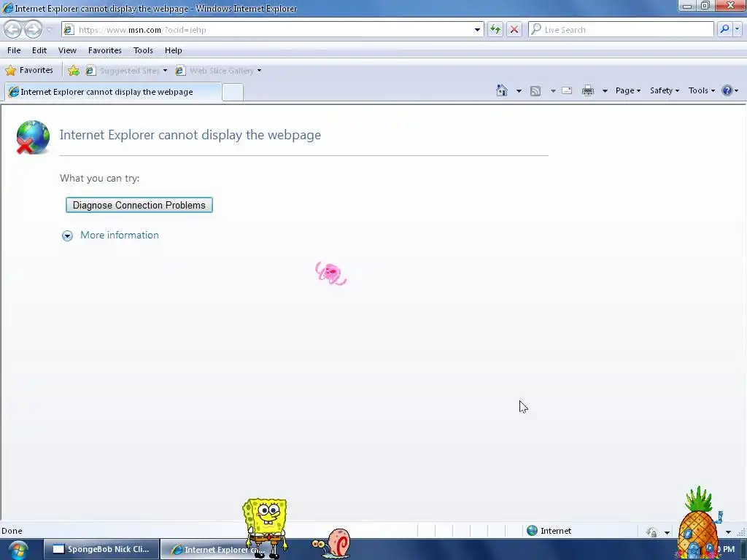Open a new tab with the blank tab button
The width and height of the screenshot is (747, 560).
[233, 92]
